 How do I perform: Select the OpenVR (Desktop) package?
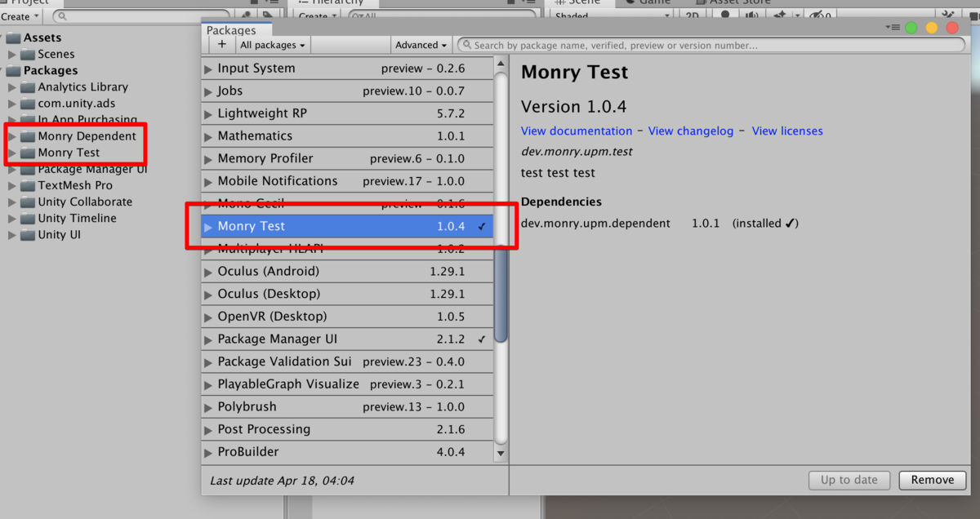[347, 317]
